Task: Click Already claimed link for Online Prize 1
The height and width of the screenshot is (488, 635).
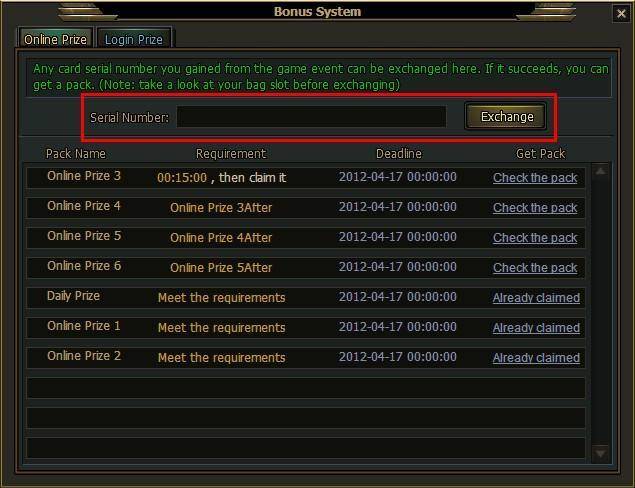Action: (x=536, y=328)
